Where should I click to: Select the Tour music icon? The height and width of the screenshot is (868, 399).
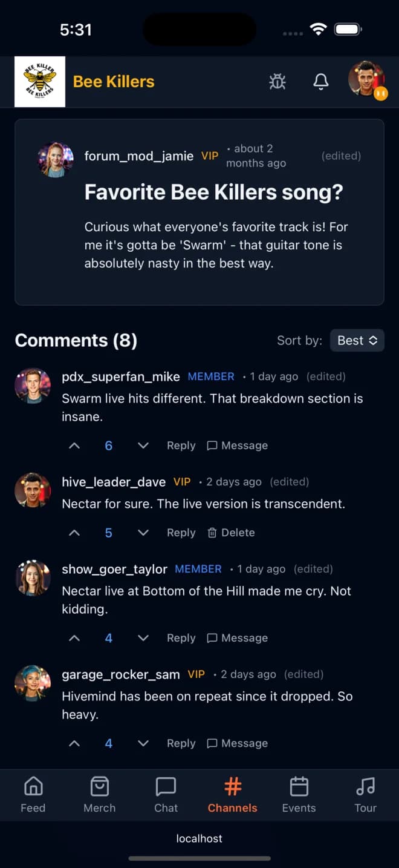[x=365, y=786]
